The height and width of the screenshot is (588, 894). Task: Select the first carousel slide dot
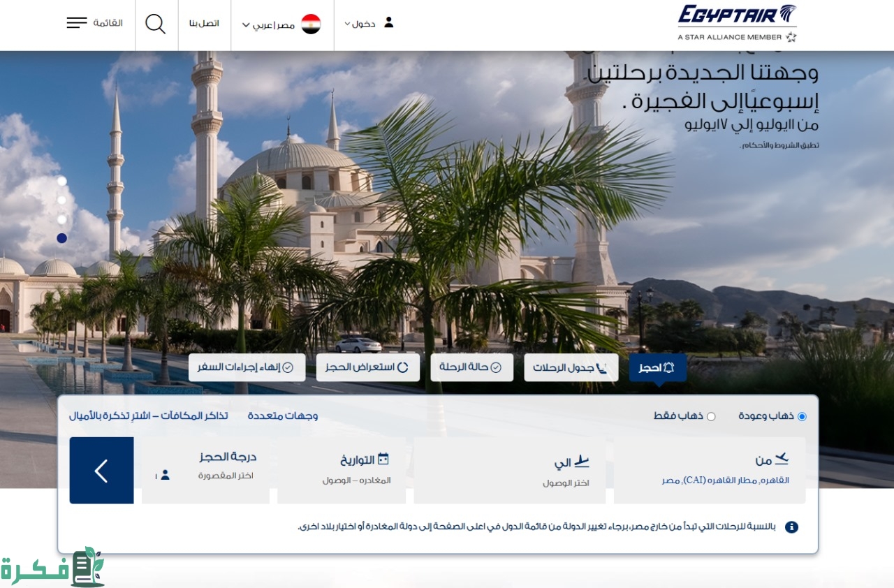62,182
